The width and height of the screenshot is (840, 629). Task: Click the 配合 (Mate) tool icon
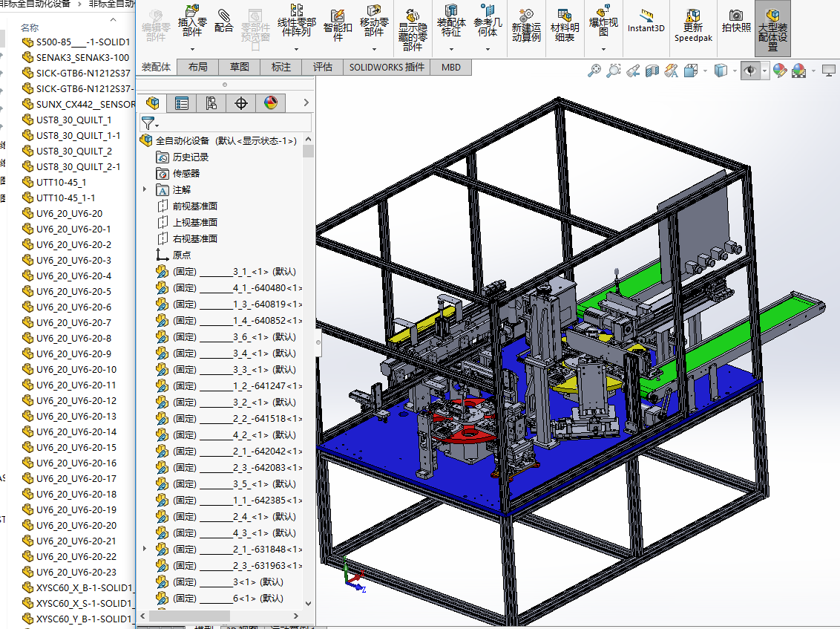pos(224,20)
